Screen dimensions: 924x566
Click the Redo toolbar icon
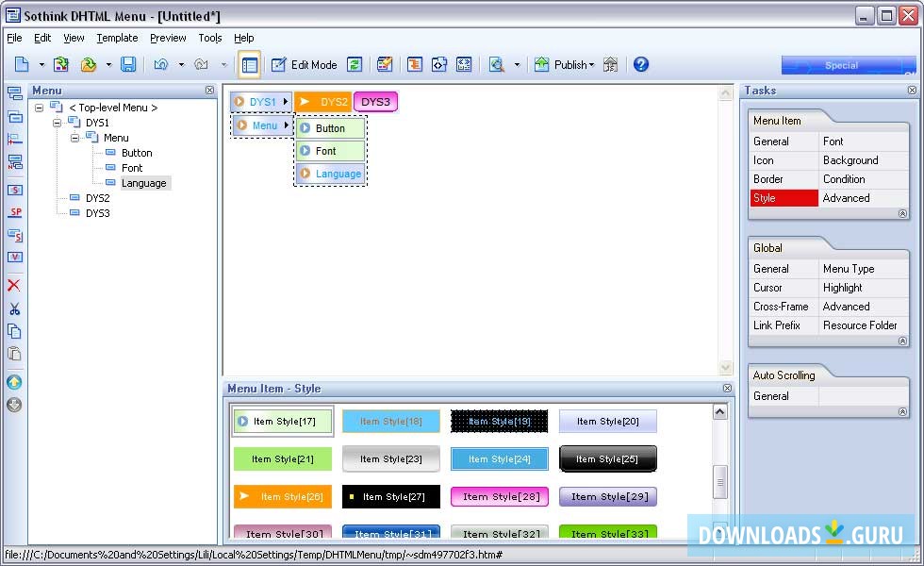point(202,64)
